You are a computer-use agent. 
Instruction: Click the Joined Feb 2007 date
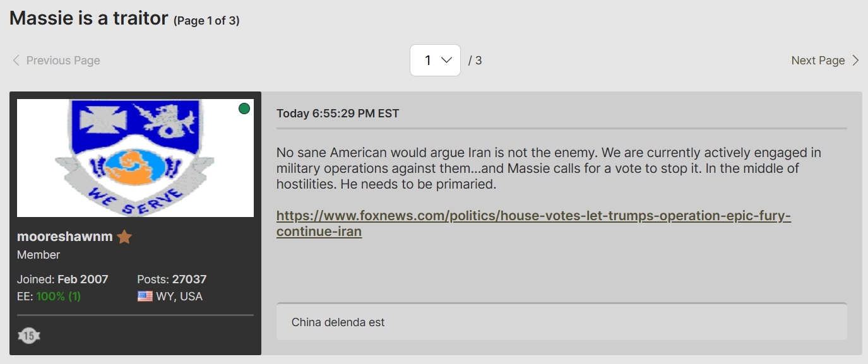click(82, 279)
